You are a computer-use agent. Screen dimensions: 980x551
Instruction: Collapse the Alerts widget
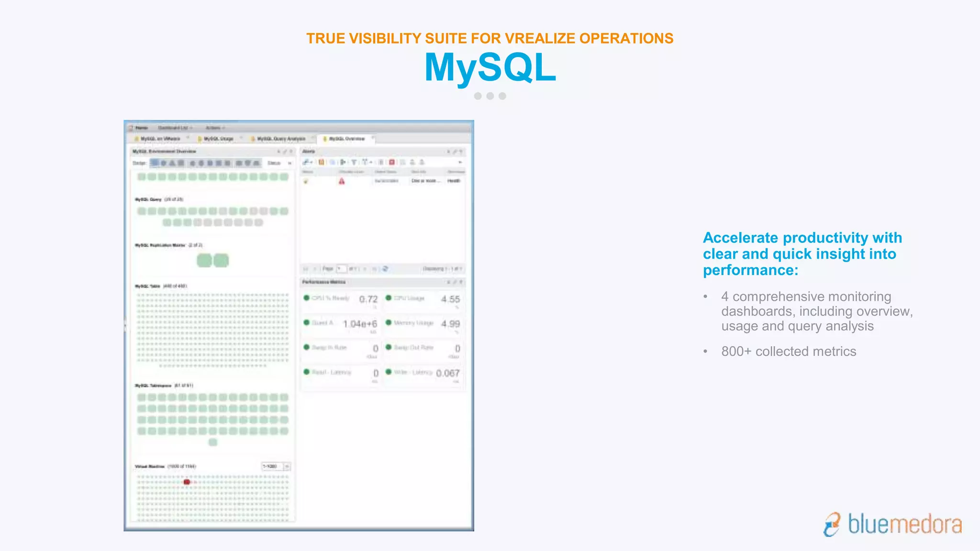448,152
